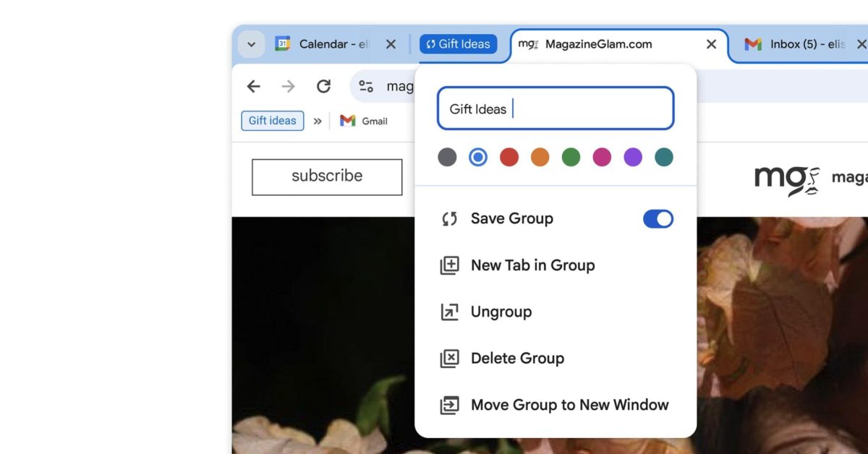Toggle the Save Group switch off
The image size is (868, 454).
coord(657,218)
